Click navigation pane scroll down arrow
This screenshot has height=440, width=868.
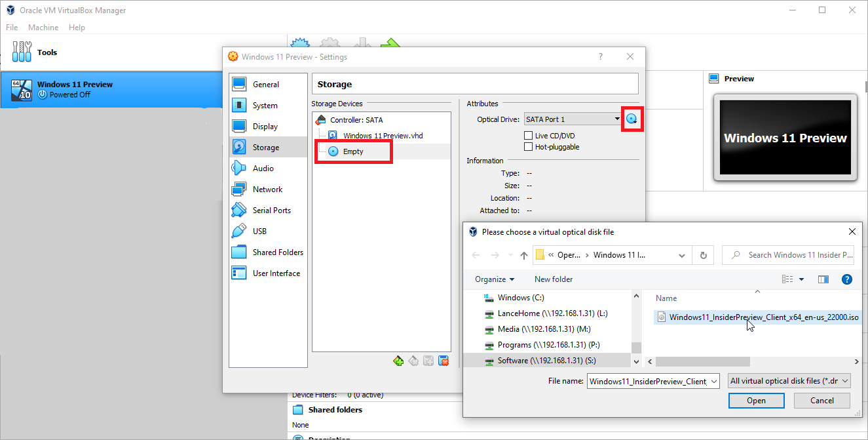[x=636, y=361]
